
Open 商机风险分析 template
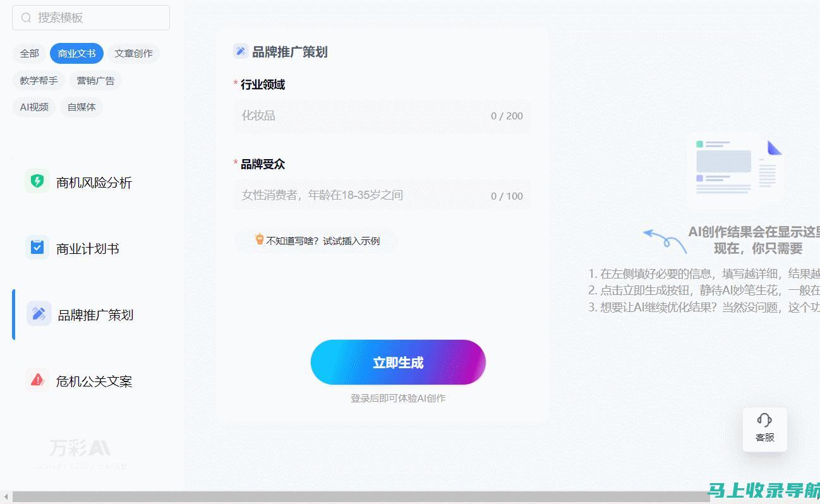point(94,183)
